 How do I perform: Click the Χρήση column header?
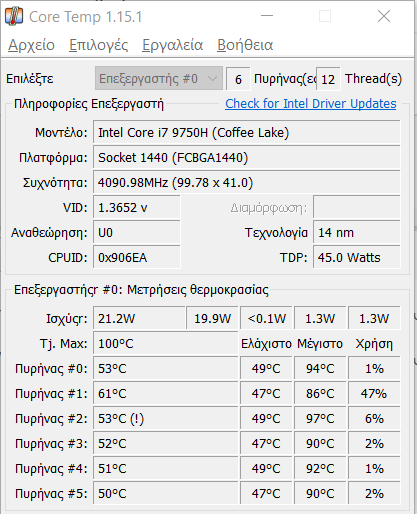[x=374, y=344]
